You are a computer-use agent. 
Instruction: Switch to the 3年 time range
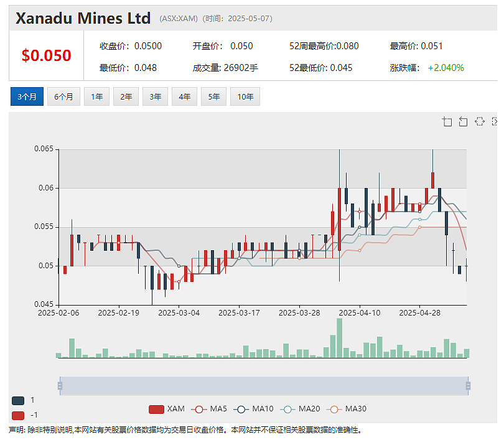[156, 96]
